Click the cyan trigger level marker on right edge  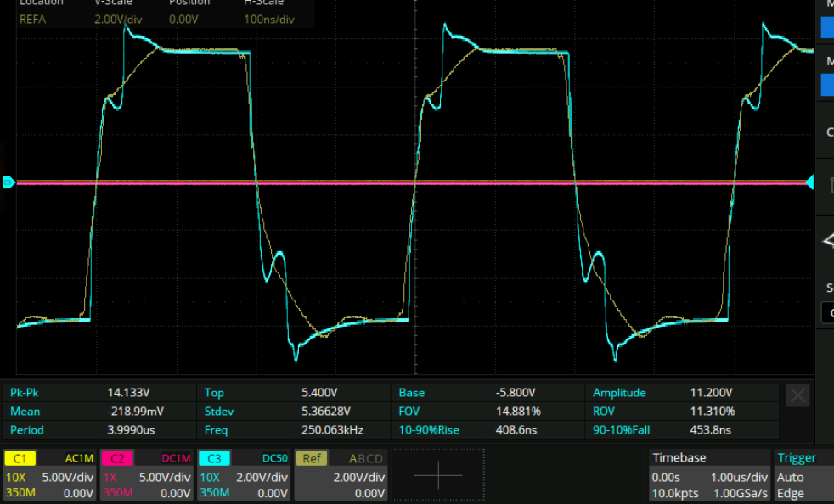click(x=809, y=182)
